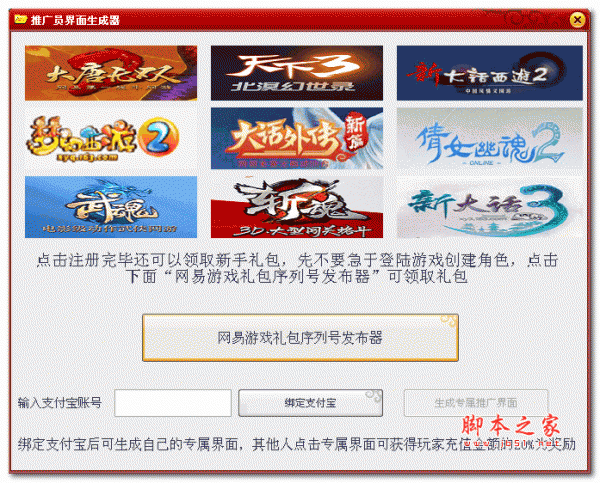Click the 绑定支付宝 button
The height and width of the screenshot is (483, 600).
pos(310,403)
